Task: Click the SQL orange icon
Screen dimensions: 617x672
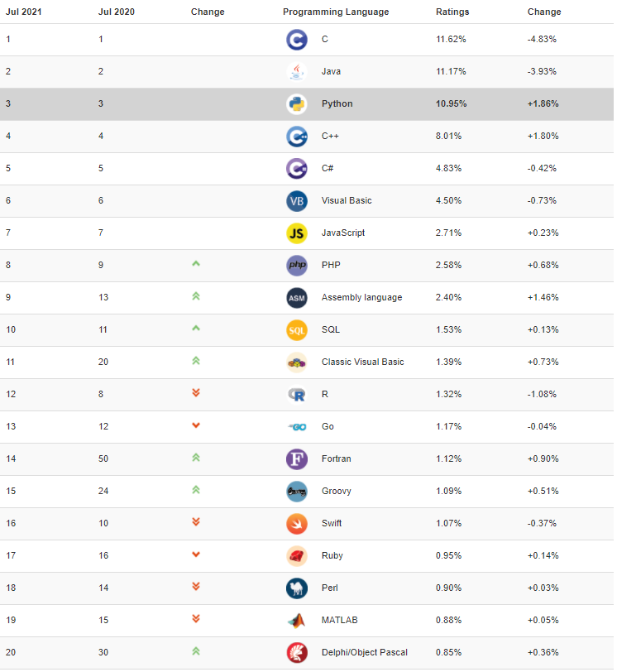Action: click(x=297, y=330)
